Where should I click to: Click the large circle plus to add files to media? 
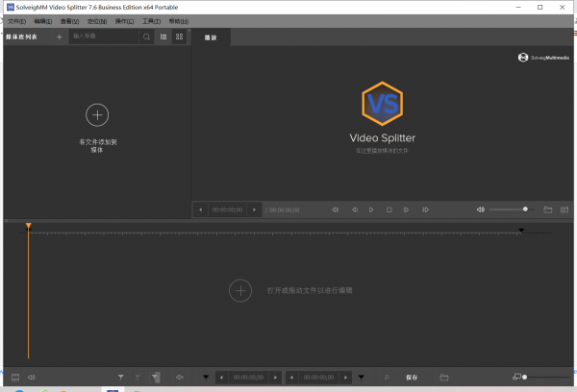coord(97,115)
